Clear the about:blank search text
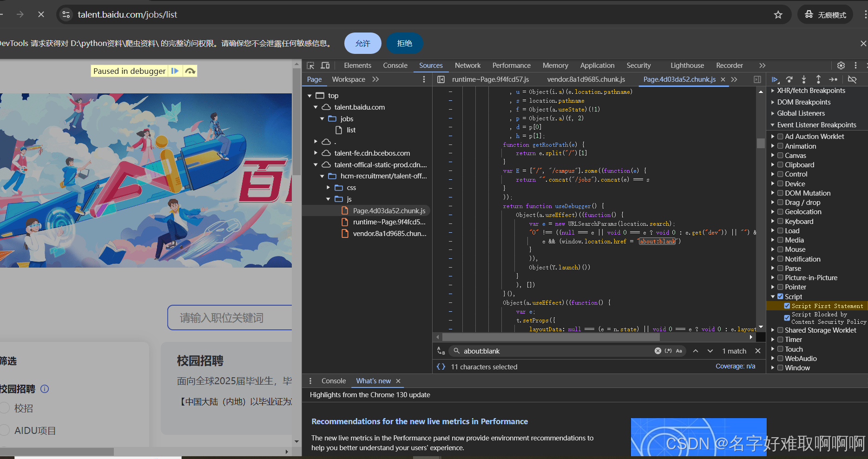868x459 pixels. coord(658,351)
